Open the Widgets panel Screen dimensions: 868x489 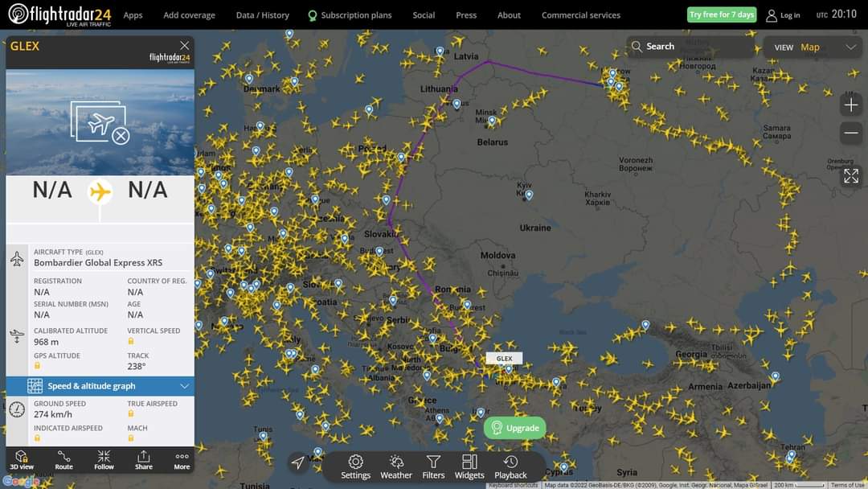(469, 465)
